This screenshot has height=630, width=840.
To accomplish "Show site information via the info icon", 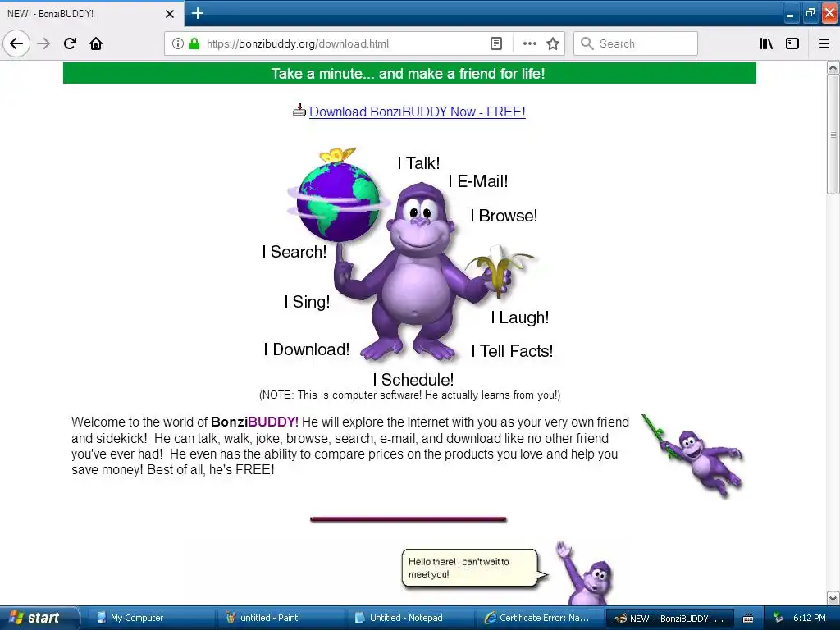I will pyautogui.click(x=178, y=43).
